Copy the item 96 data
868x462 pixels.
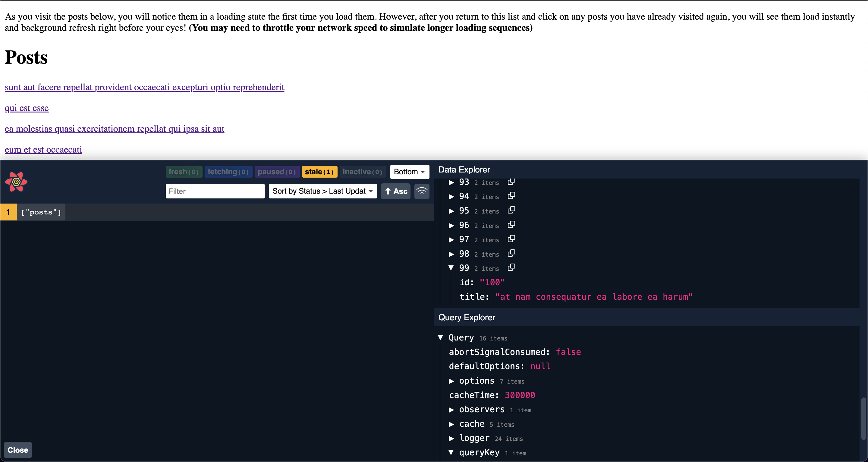tap(511, 225)
